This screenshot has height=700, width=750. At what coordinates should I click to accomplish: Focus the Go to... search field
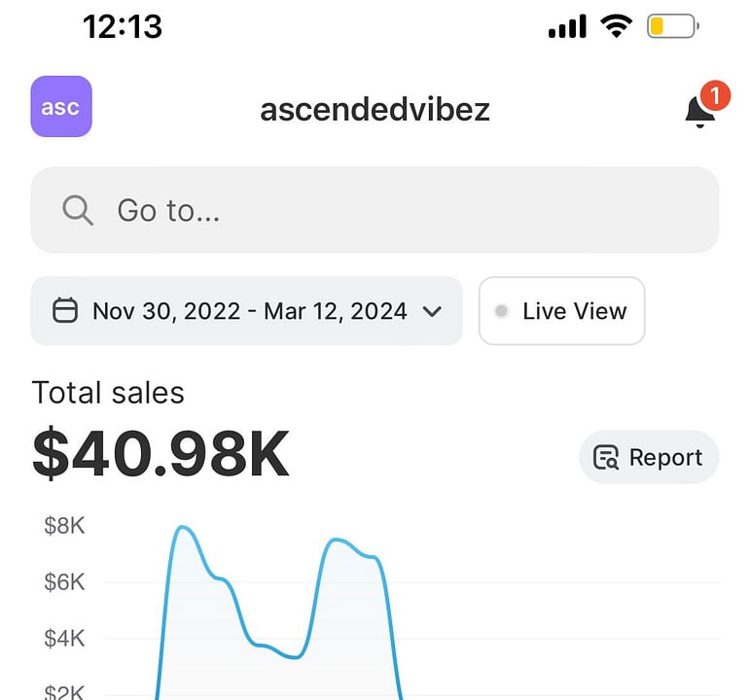[375, 210]
